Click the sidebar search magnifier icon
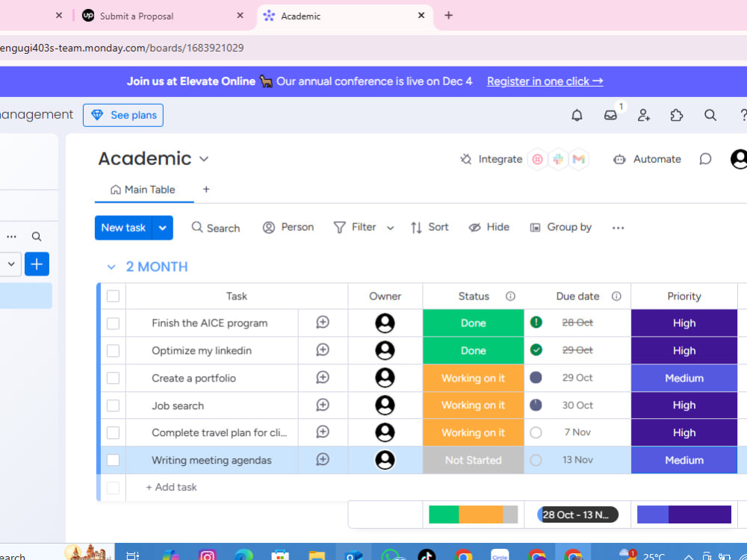The width and height of the screenshot is (747, 560). [x=37, y=237]
